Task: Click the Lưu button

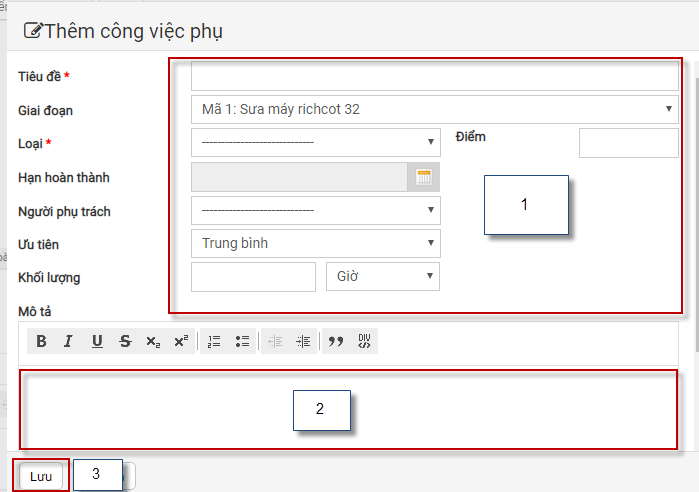Action: coord(41,476)
